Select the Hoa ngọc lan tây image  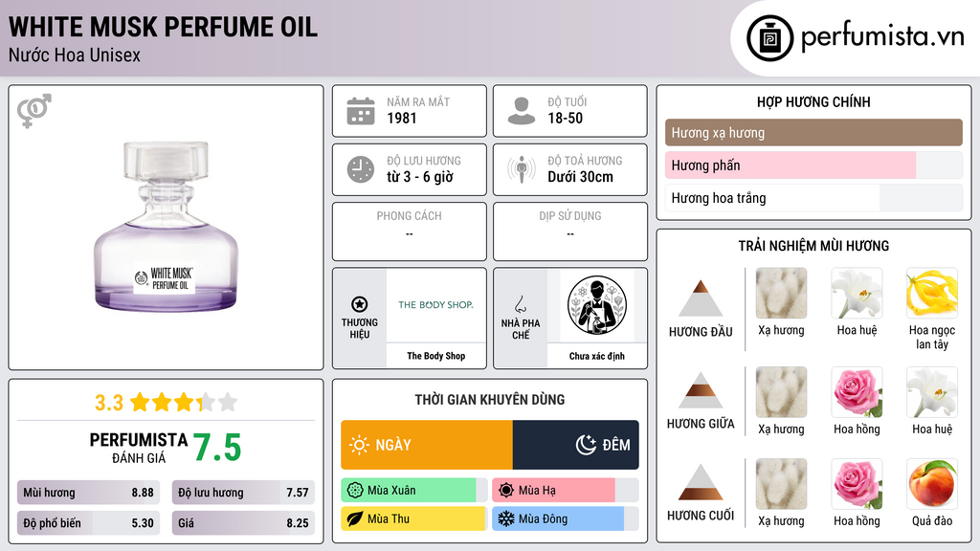932,293
